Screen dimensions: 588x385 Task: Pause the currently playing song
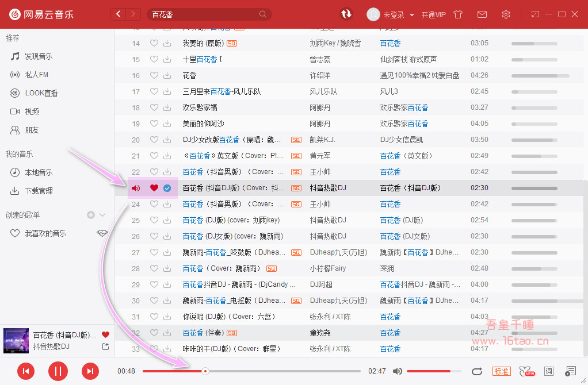[58, 371]
